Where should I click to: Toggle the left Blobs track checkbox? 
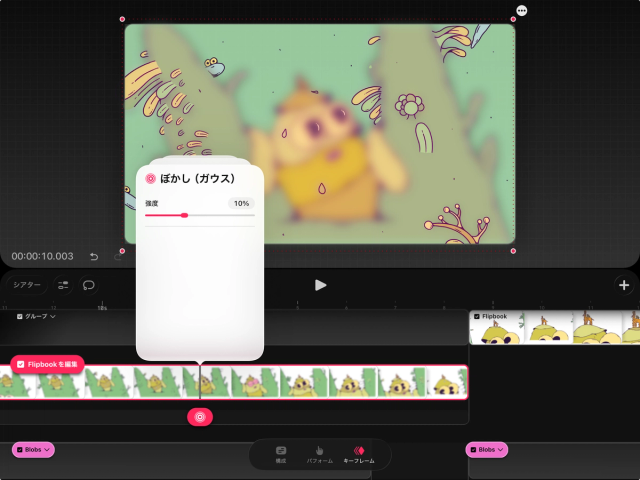click(x=20, y=449)
